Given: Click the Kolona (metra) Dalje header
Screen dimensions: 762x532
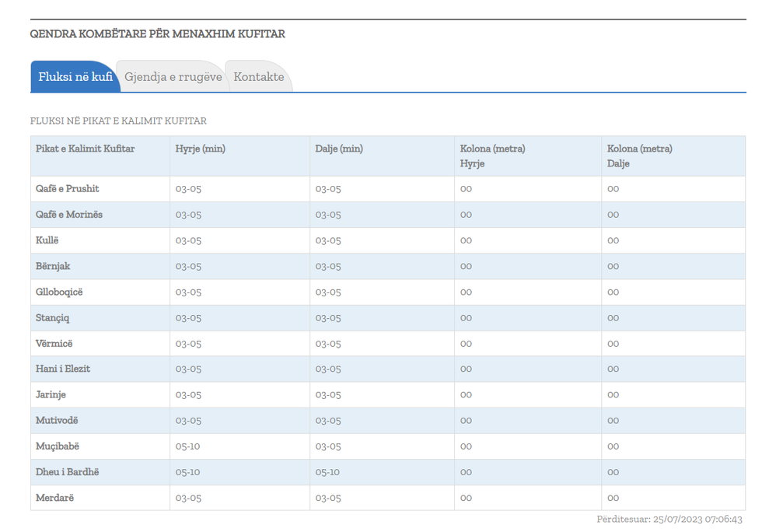Looking at the screenshot, I should click(x=639, y=156).
